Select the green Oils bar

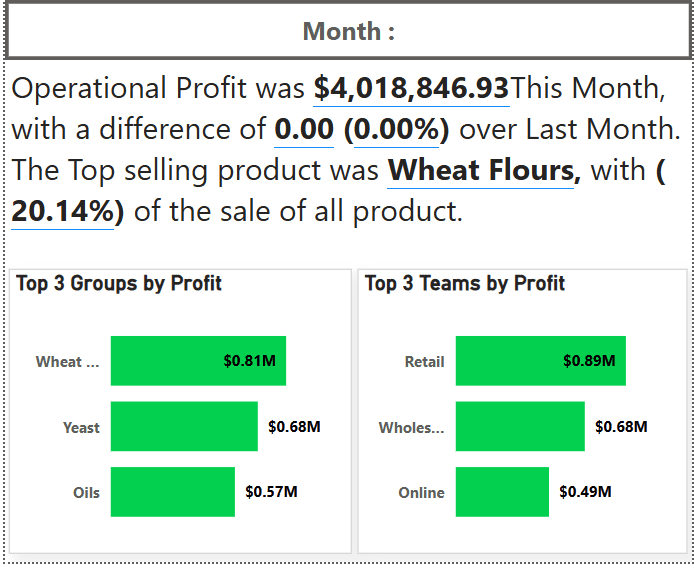pos(172,492)
